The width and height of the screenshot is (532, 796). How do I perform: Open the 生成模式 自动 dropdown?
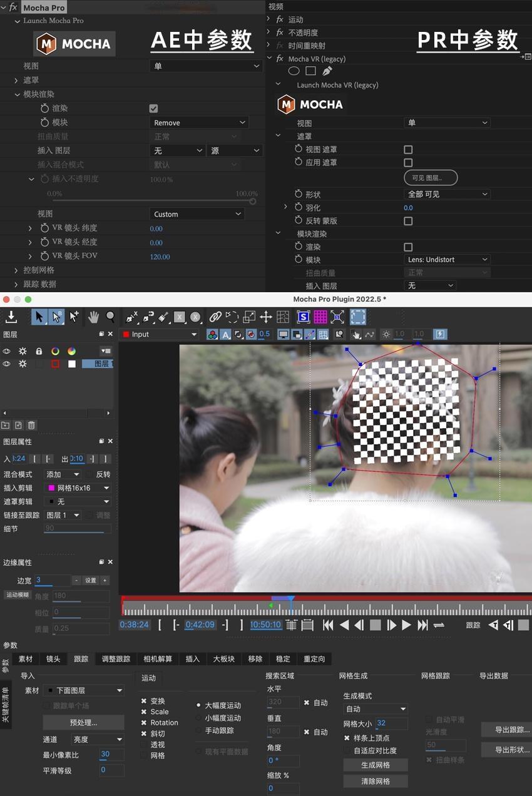pyautogui.click(x=374, y=709)
